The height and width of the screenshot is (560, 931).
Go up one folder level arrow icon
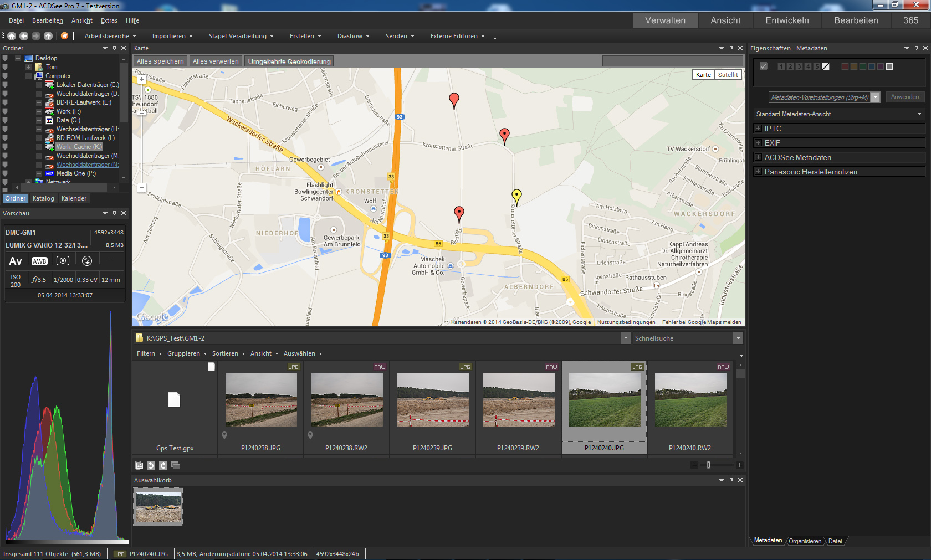[x=48, y=36]
